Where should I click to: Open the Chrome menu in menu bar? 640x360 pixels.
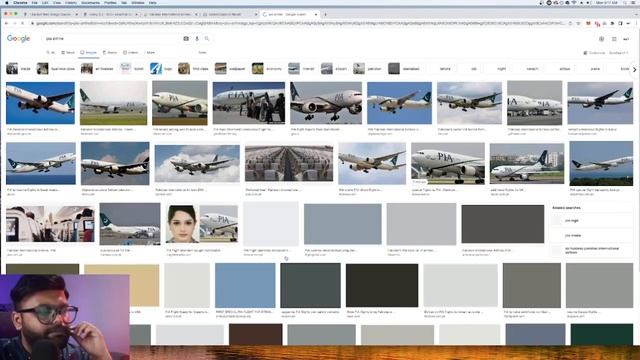20,2
